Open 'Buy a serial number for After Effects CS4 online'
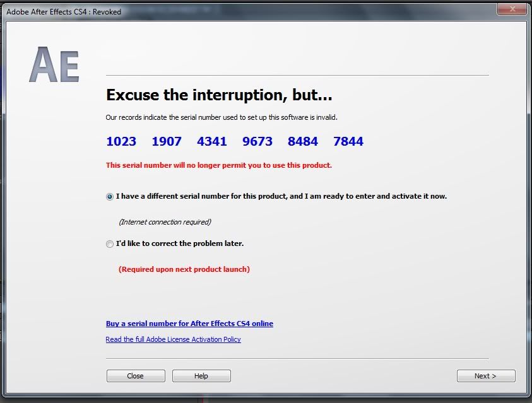Screen dimensions: 532x403 coord(189,324)
